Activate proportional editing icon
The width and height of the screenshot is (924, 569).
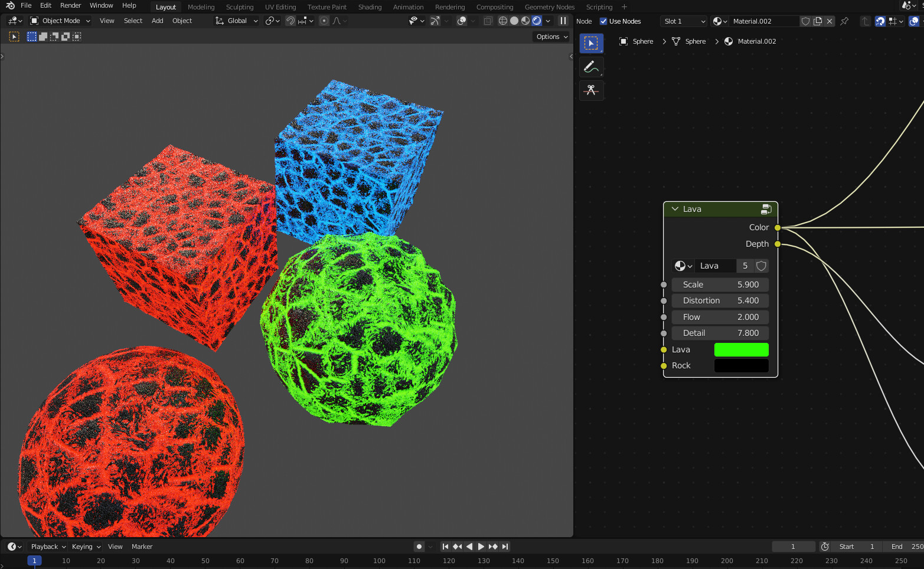click(324, 21)
